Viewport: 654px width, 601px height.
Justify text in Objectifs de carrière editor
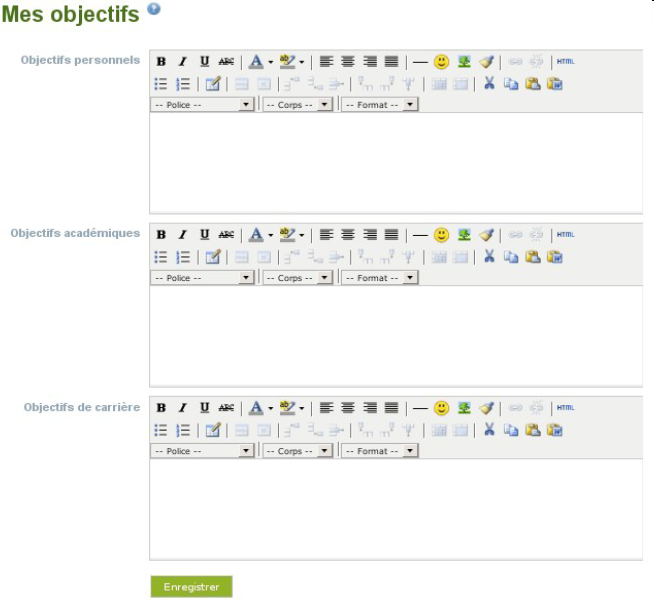(391, 408)
